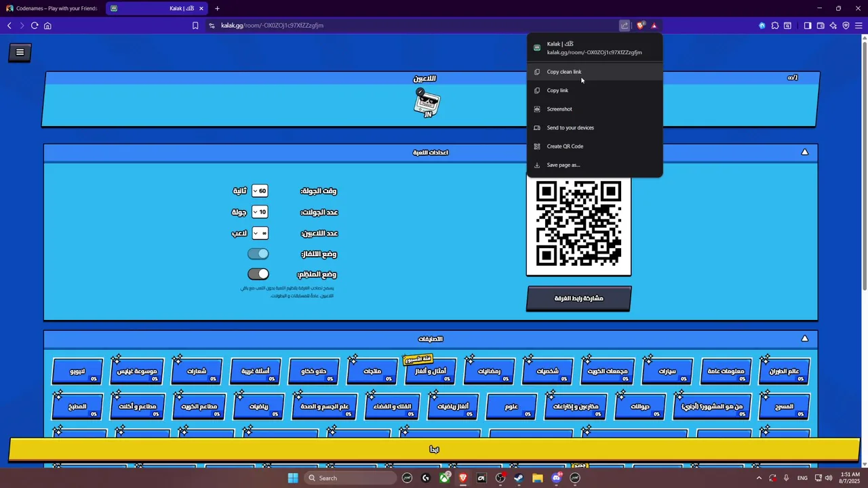Click the مشاركة رابط الغرفة button
This screenshot has height=488, width=868.
579,298
